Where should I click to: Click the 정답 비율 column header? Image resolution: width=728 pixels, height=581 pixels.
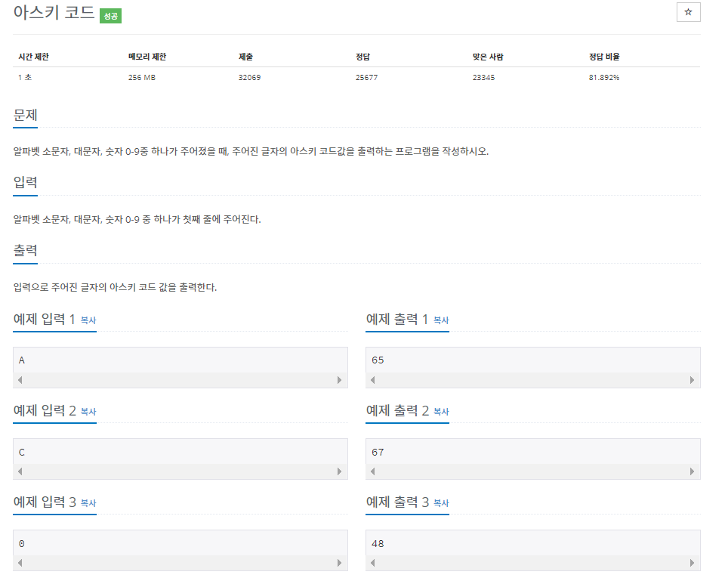coord(604,57)
